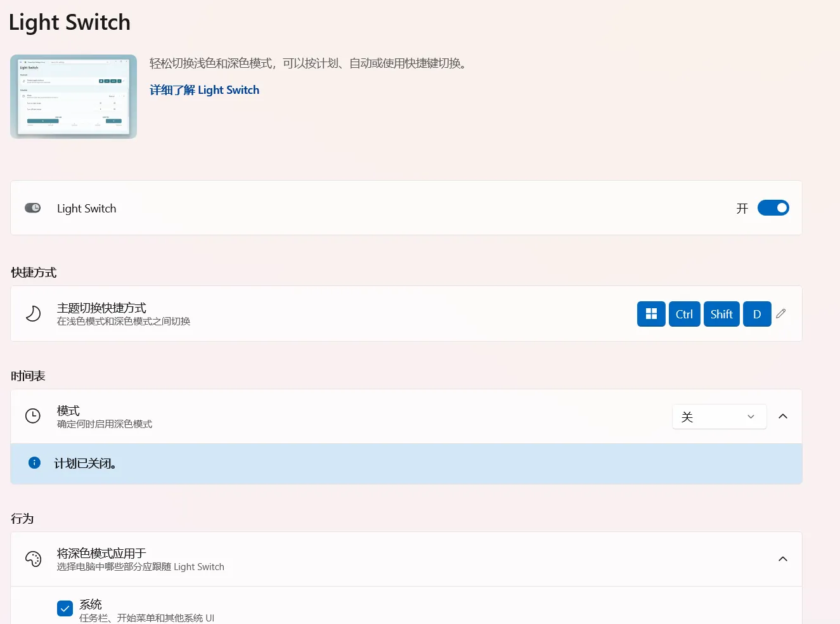Click the Windows key chip in shortcut

[x=651, y=313]
